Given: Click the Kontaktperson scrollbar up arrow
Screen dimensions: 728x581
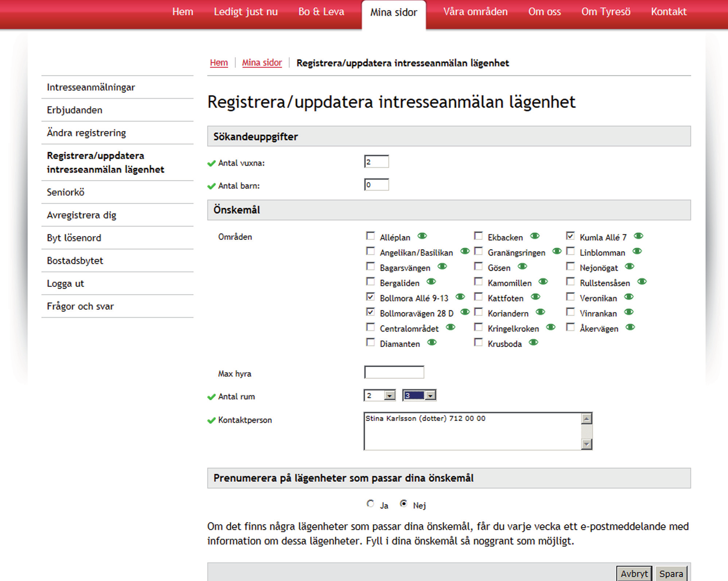Looking at the screenshot, I should (587, 419).
